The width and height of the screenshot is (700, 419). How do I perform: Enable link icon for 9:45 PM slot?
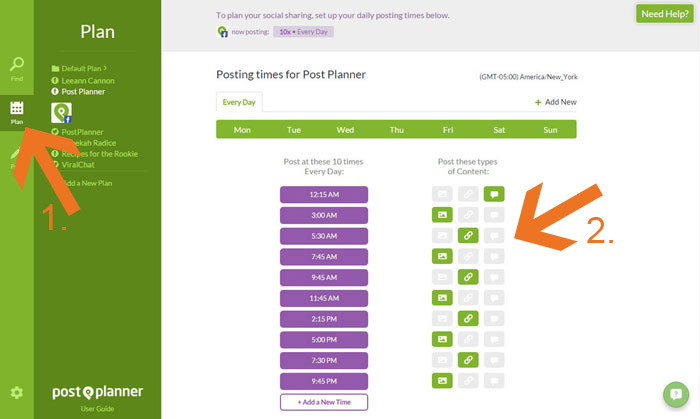click(x=468, y=381)
